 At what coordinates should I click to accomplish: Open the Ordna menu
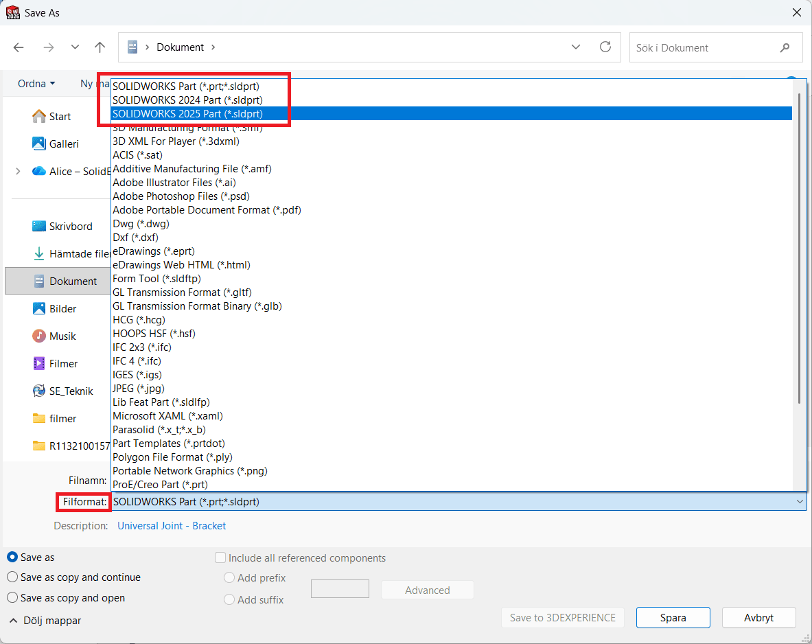click(36, 83)
